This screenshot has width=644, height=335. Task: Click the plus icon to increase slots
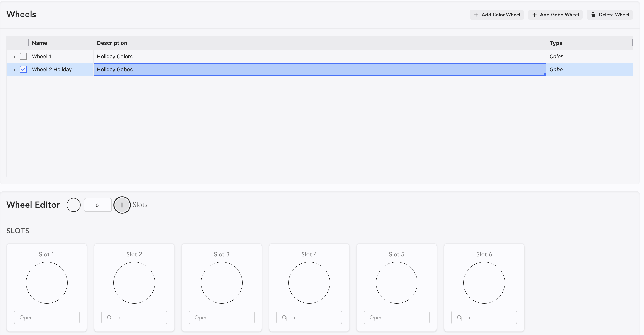[x=122, y=205]
